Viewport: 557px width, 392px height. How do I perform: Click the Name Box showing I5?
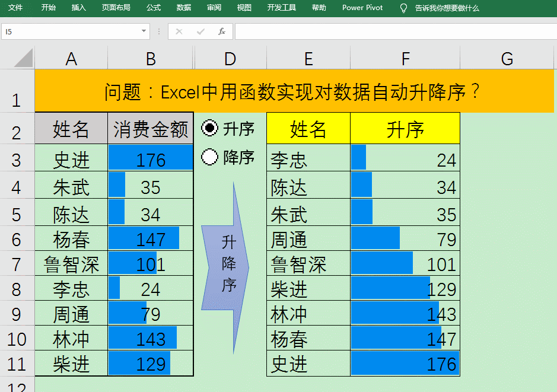tap(71, 31)
